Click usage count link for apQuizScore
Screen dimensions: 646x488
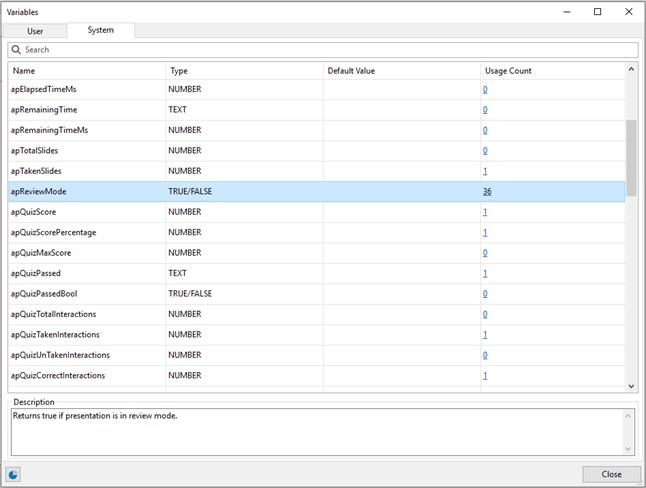[x=485, y=212]
